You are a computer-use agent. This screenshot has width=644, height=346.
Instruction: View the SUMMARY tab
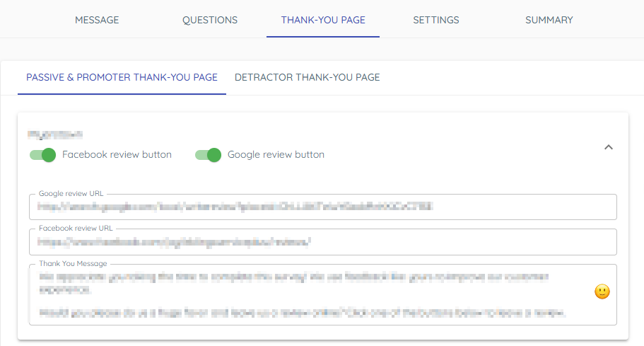pos(549,20)
